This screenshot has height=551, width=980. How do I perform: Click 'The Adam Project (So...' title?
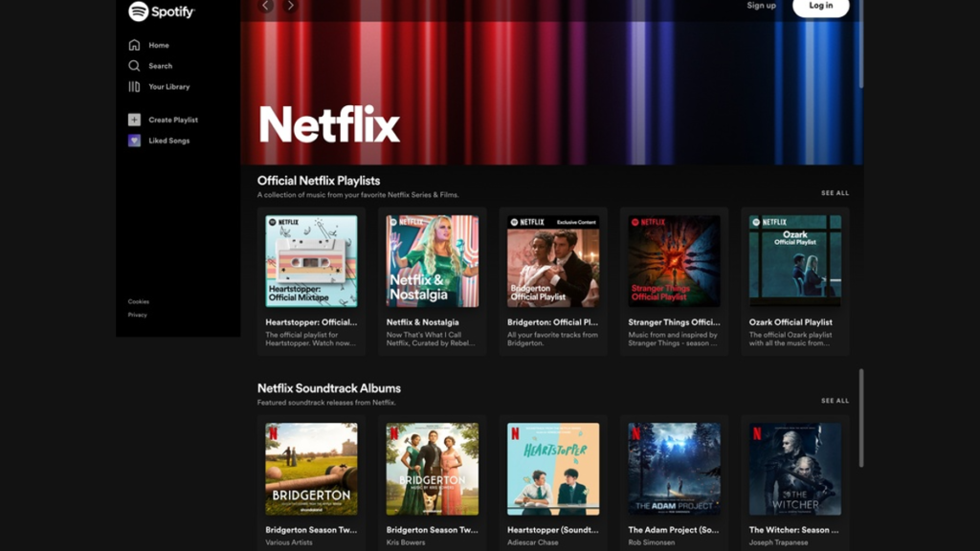point(673,530)
